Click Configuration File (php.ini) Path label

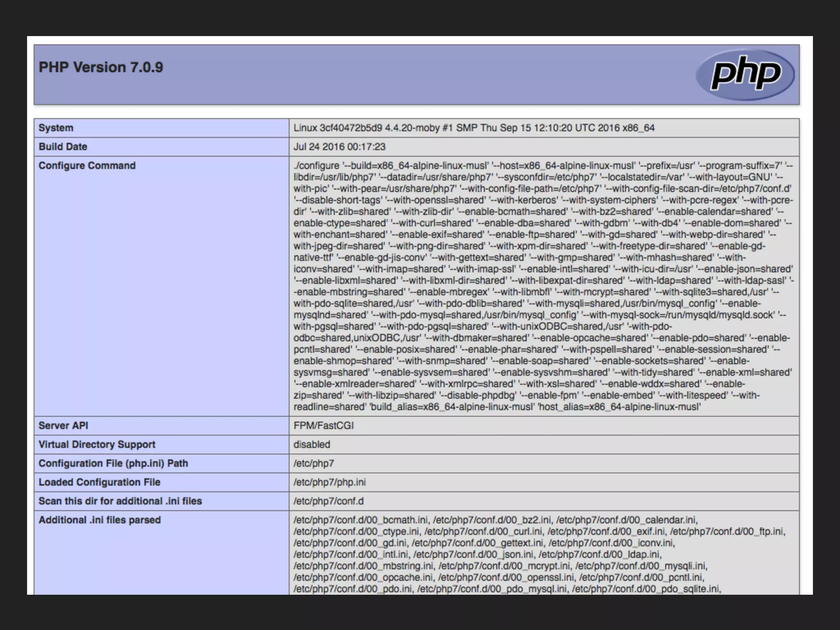(x=113, y=463)
